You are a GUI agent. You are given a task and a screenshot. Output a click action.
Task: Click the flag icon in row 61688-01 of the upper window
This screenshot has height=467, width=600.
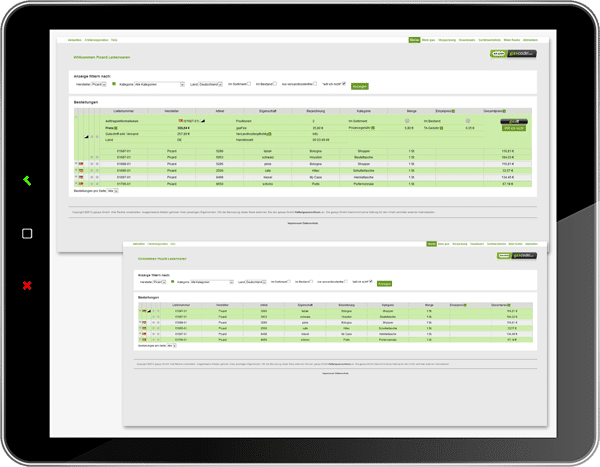click(81, 164)
